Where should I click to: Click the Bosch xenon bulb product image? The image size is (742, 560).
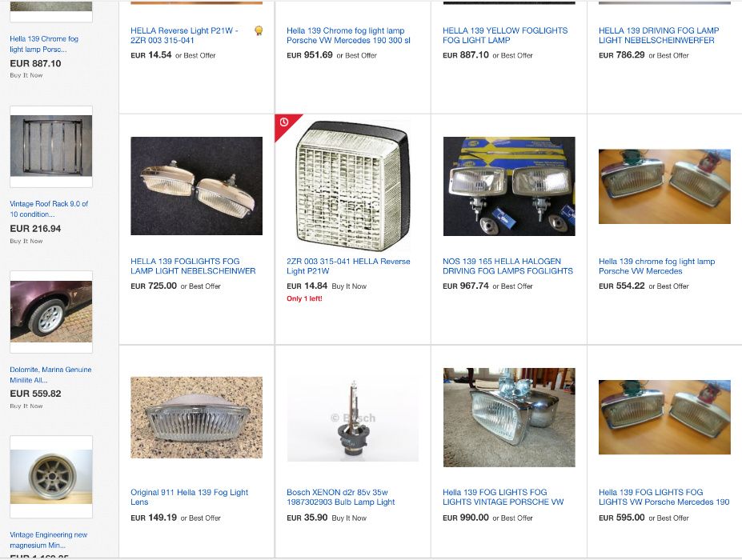pyautogui.click(x=352, y=419)
